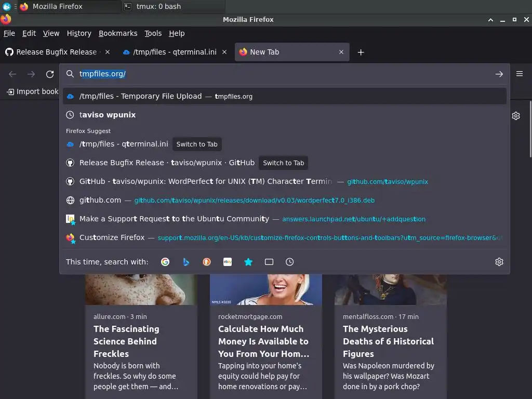532x399 pixels.
Task: Click the page vertical scrollbar
Action: (x=530, y=129)
